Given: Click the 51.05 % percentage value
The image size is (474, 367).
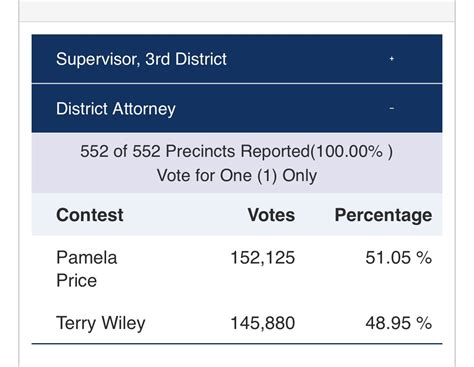Looking at the screenshot, I should coord(399,258).
